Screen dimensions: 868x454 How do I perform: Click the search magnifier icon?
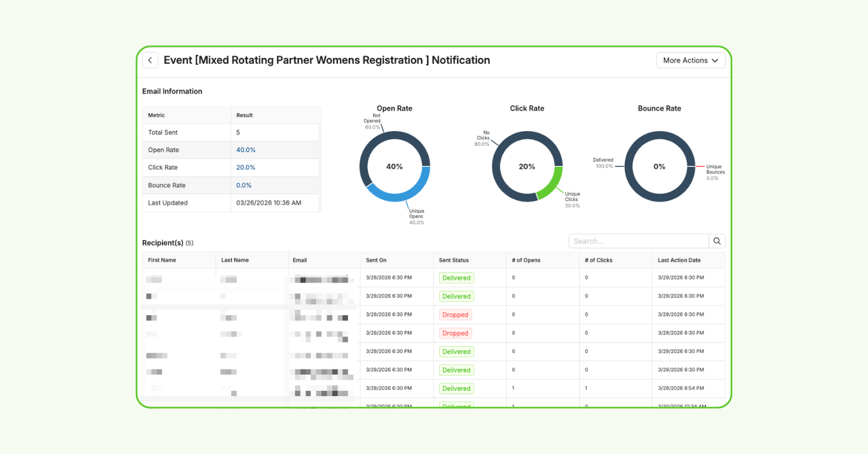[717, 241]
